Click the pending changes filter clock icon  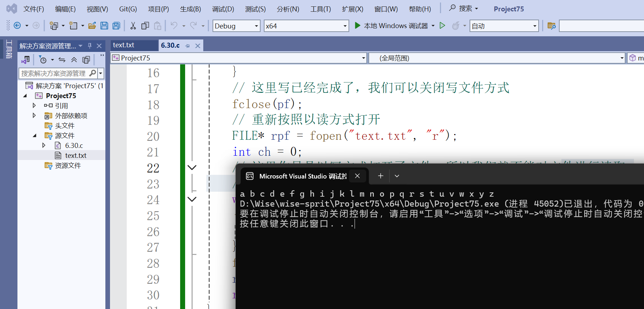[x=43, y=60]
